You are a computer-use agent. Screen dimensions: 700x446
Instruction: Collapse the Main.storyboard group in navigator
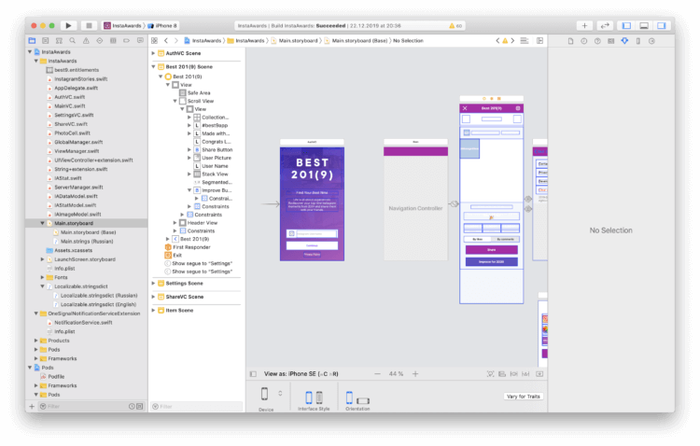click(42, 223)
